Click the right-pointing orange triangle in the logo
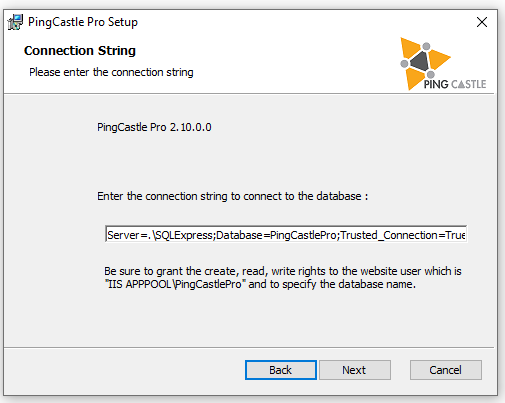The width and height of the screenshot is (505, 403). click(x=439, y=59)
